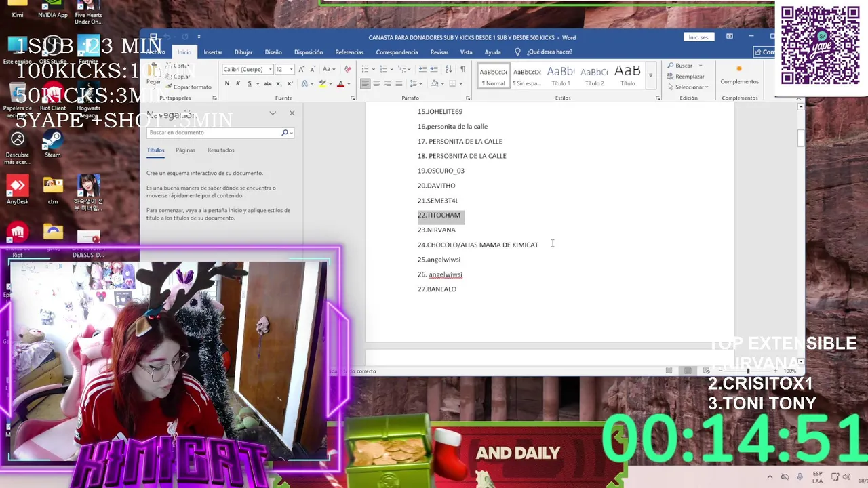Apply the Normal style
Screen dimensions: 868x488
(x=494, y=76)
